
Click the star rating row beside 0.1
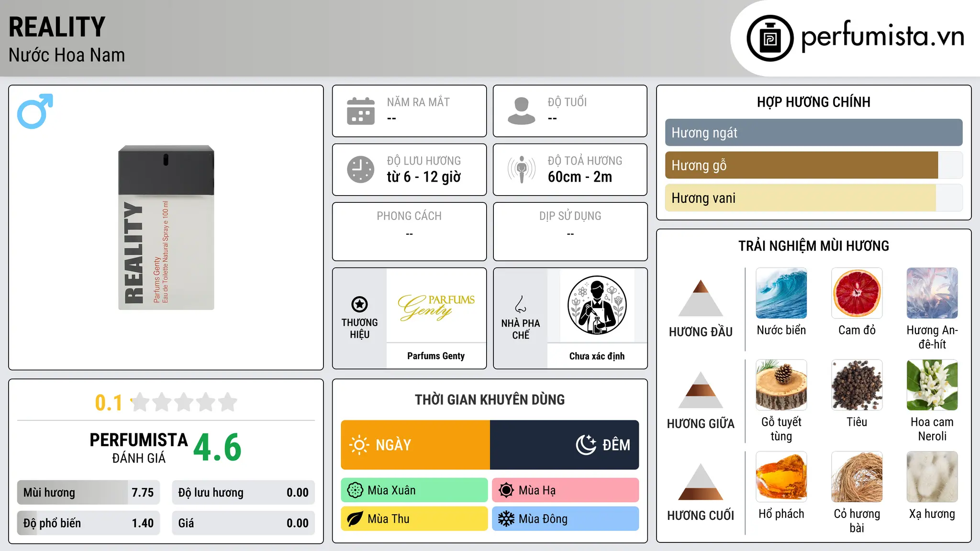[184, 402]
